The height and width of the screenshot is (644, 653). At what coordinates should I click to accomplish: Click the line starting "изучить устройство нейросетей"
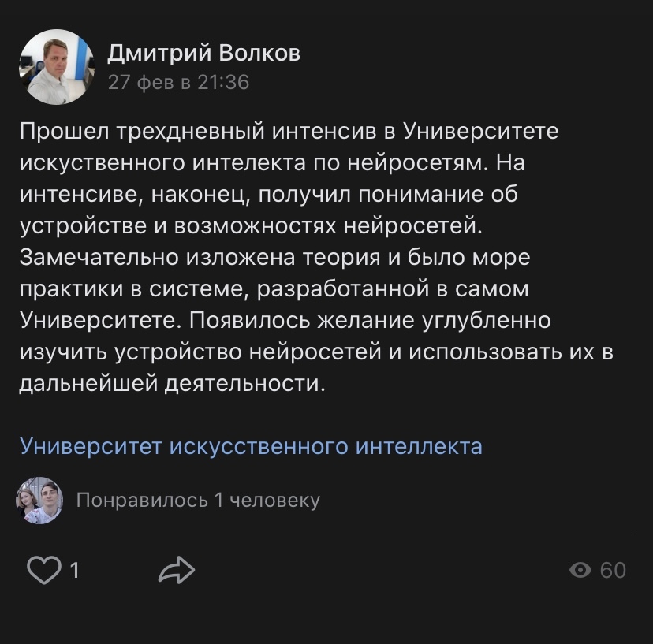click(x=315, y=352)
